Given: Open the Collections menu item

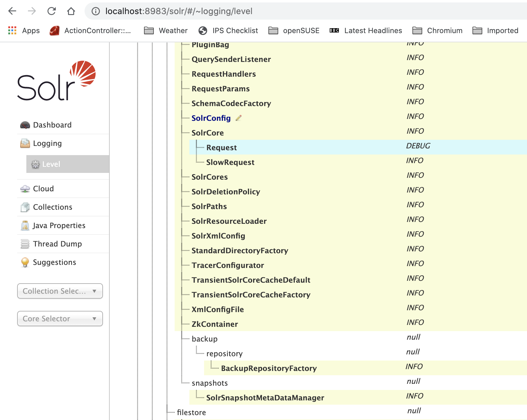Looking at the screenshot, I should pos(63,207).
